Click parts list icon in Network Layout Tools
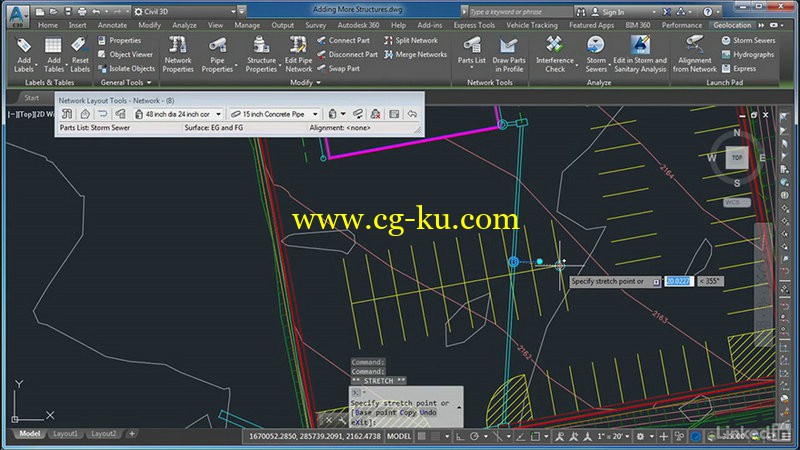This screenshot has height=450, width=800. tap(120, 114)
